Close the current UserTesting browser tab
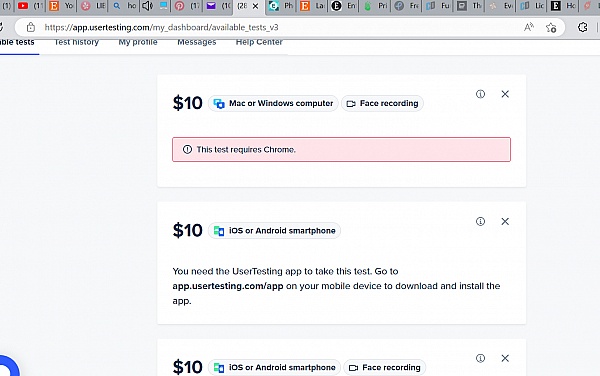The image size is (600, 376). pyautogui.click(x=256, y=6)
